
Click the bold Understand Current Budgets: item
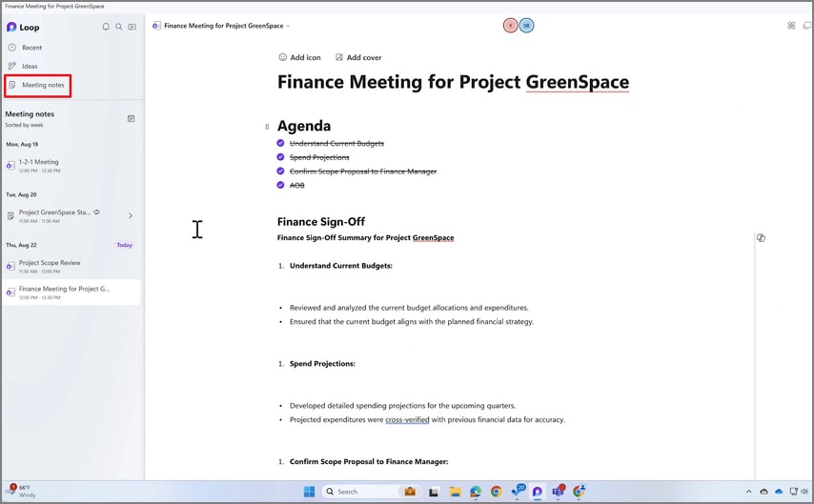[x=341, y=266]
